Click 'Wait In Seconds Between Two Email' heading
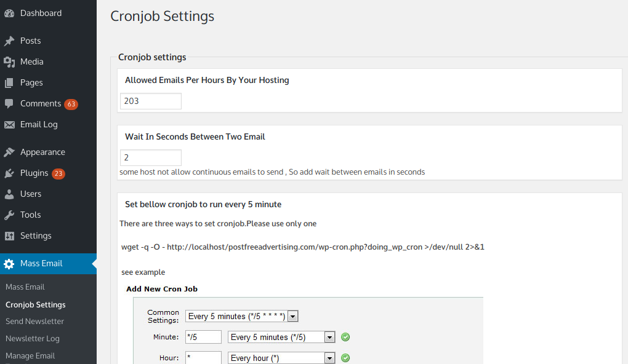 (195, 136)
